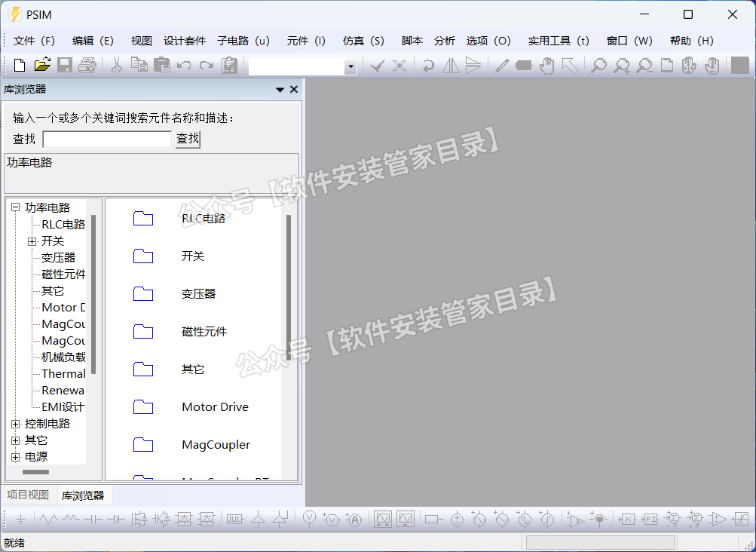Place an inductor element
The height and width of the screenshot is (552, 756).
[x=71, y=519]
